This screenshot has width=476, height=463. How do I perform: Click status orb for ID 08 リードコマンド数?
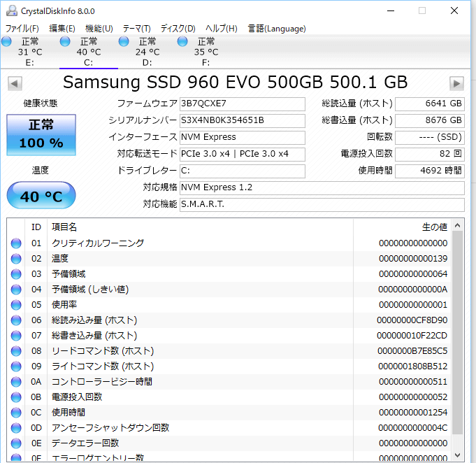point(16,351)
